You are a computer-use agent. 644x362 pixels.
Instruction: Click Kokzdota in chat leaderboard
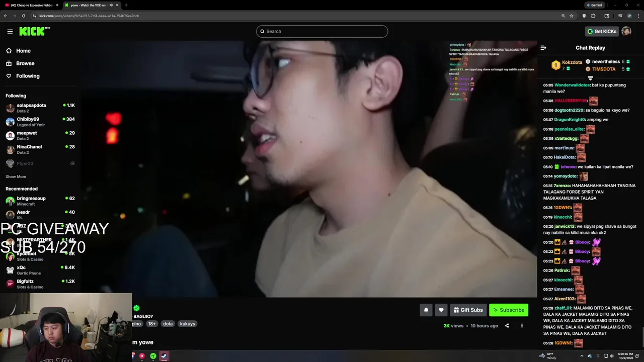572,62
